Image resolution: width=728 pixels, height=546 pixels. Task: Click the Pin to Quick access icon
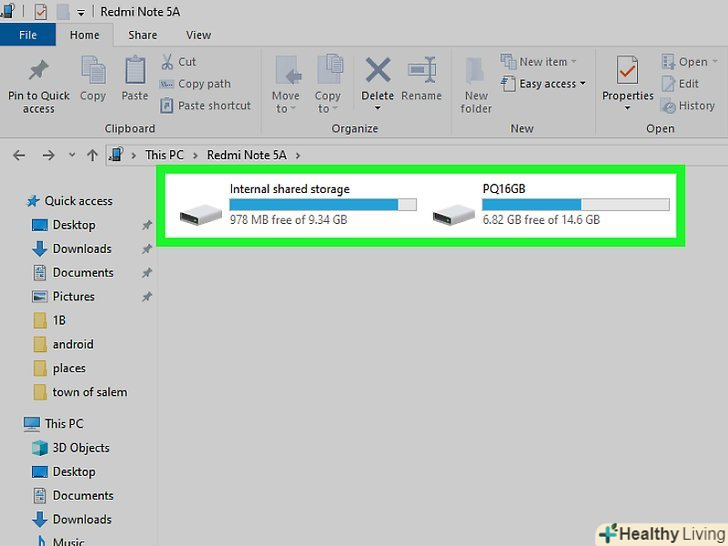coord(39,70)
